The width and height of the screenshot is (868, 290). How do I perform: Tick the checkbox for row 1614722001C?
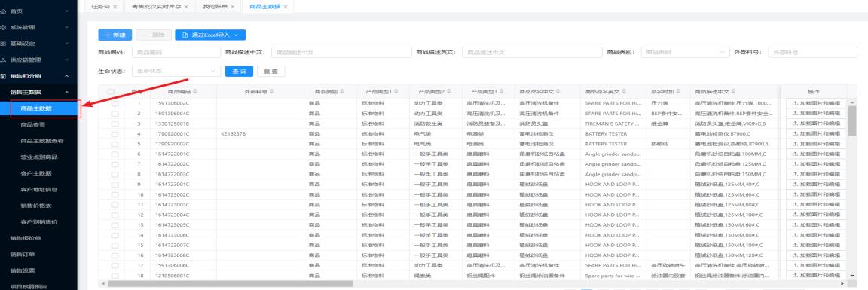(115, 154)
